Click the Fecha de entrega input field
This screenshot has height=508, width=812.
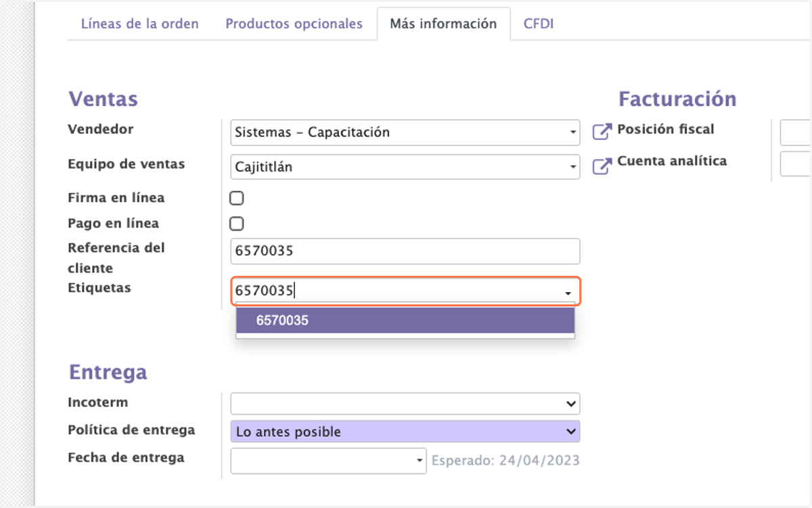point(329,461)
